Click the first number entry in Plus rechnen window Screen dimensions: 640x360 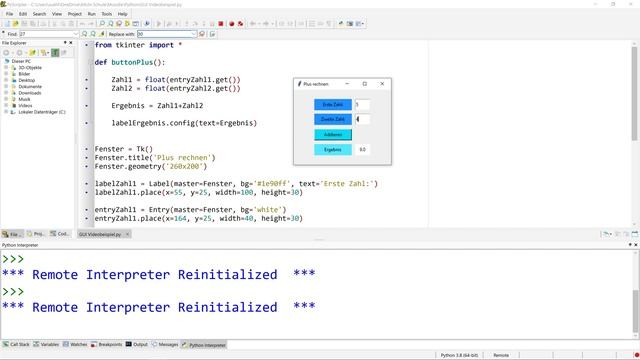[362, 104]
